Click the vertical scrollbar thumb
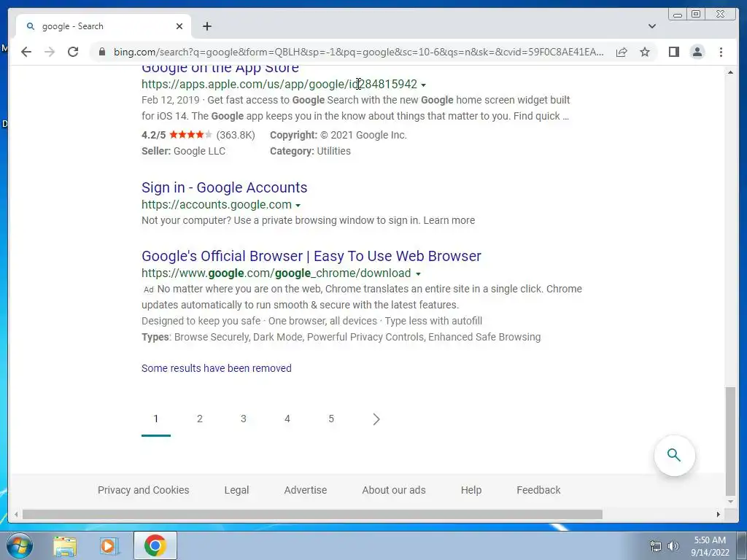 click(729, 441)
